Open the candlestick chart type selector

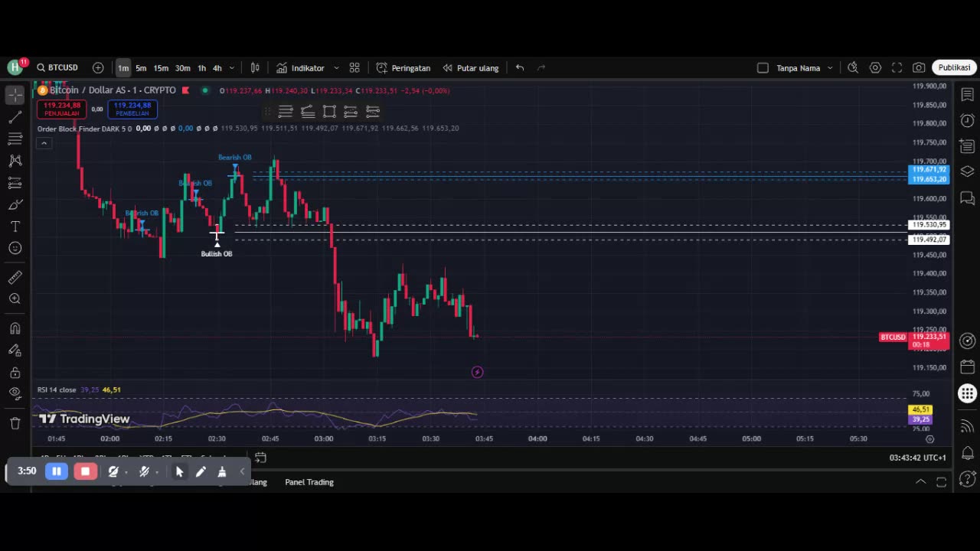[256, 68]
